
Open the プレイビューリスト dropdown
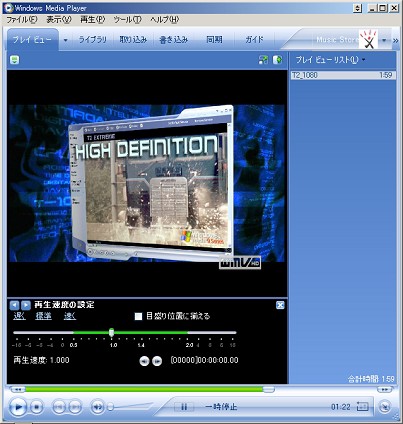tap(330, 60)
